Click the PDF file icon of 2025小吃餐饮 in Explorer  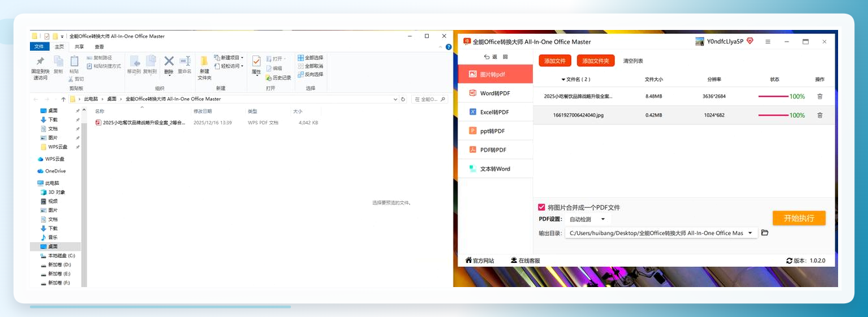pos(99,122)
